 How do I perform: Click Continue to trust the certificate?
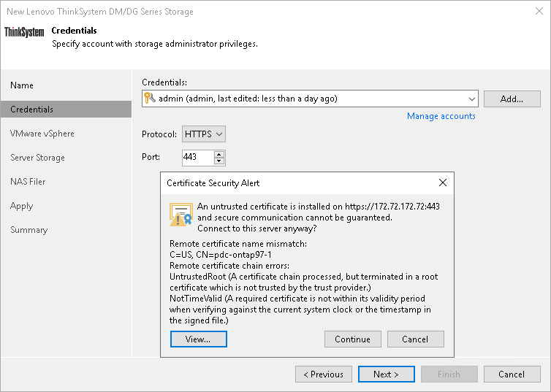click(353, 339)
